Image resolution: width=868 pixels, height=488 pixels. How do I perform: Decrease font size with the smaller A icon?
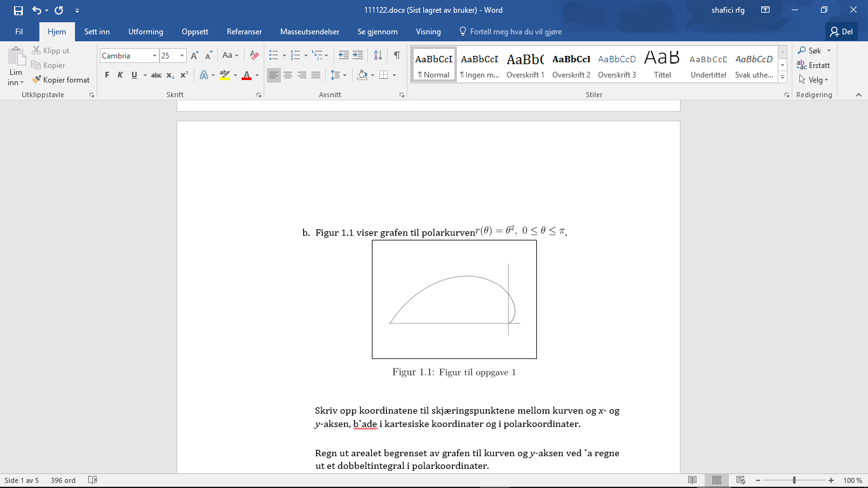208,56
